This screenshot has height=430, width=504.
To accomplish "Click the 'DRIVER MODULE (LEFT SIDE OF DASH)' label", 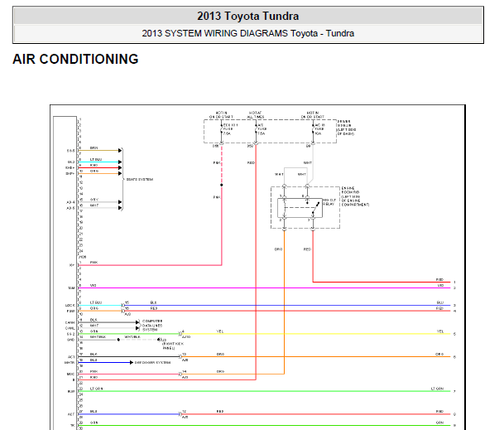I will [x=346, y=128].
